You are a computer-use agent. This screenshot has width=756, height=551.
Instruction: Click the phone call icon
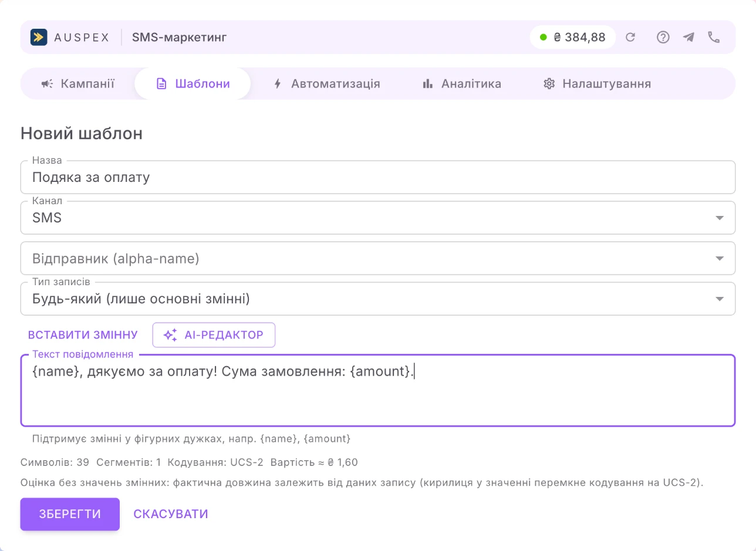[714, 38]
